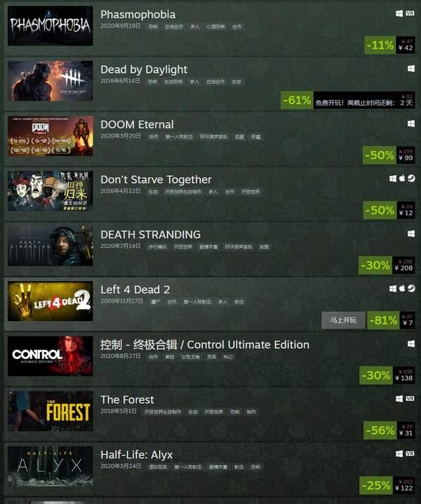Open the Control Ultimate Edition title link

coord(205,345)
